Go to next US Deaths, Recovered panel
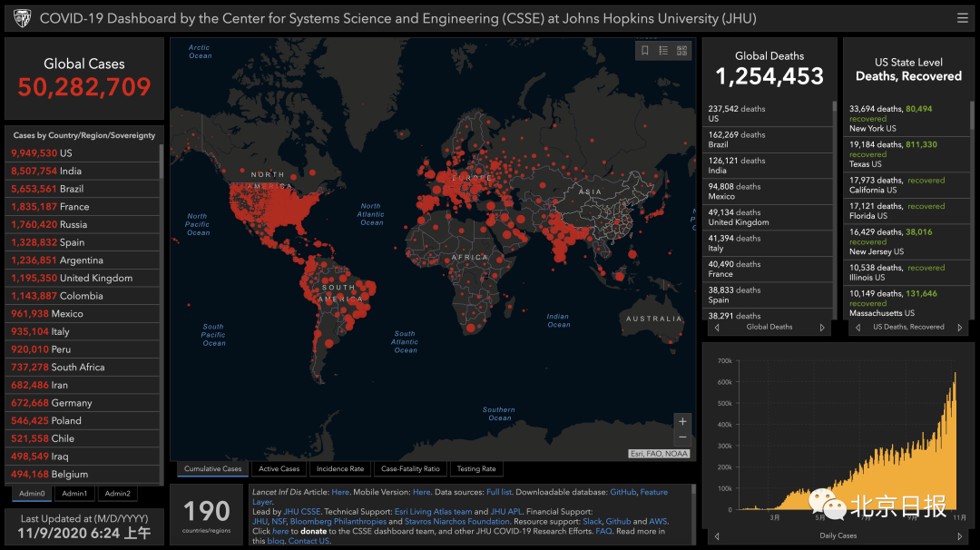This screenshot has width=980, height=550. (x=960, y=328)
